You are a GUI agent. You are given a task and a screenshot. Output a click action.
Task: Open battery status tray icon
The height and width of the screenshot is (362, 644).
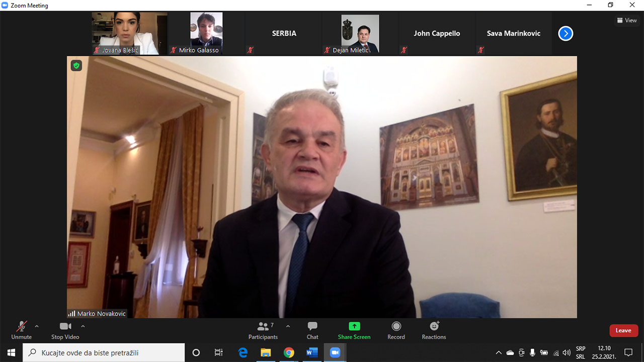[544, 352]
